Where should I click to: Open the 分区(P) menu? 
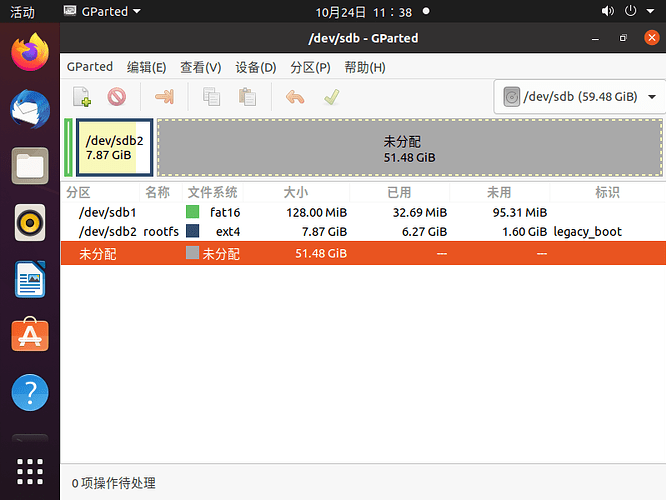click(309, 67)
